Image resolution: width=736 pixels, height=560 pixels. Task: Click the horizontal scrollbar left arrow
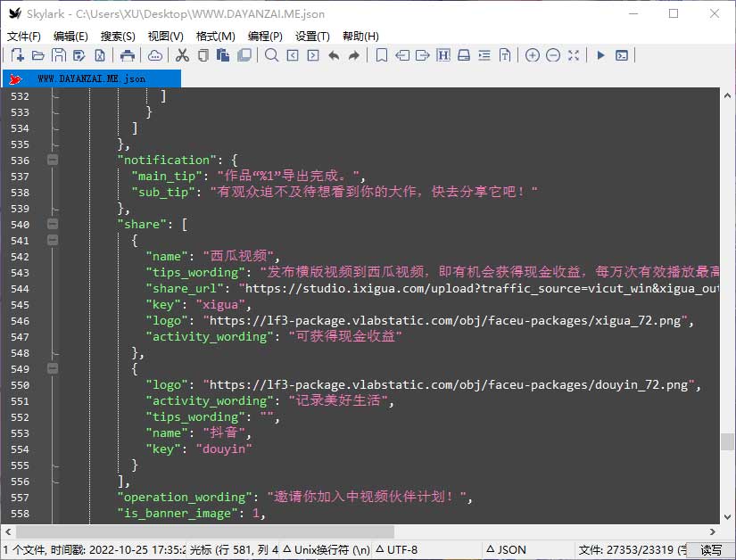pyautogui.click(x=8, y=531)
